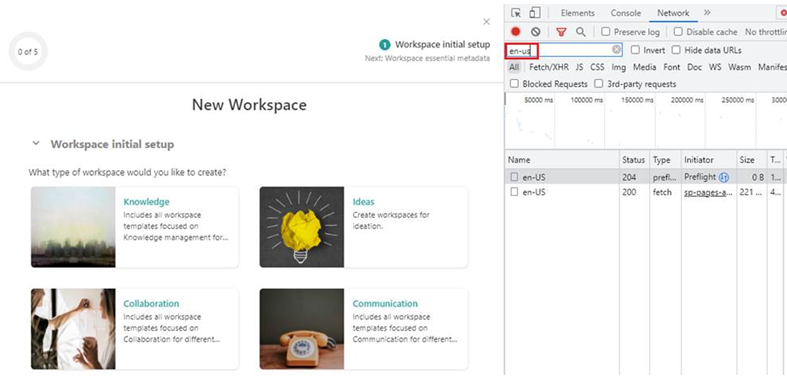The height and width of the screenshot is (381, 787).
Task: Filter requests by Fetch/XHR
Action: pos(549,67)
